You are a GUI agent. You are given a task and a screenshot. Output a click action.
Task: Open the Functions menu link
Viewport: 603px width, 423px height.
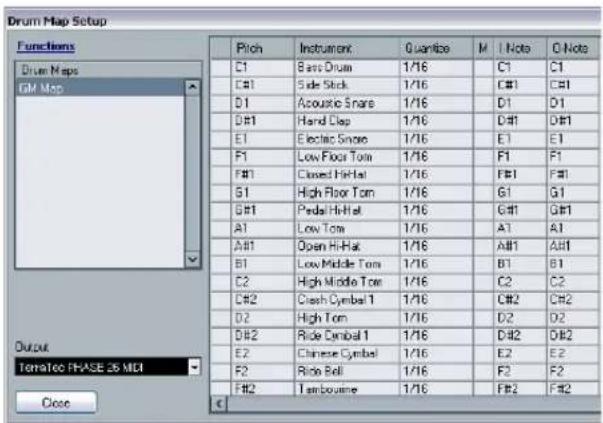click(x=46, y=46)
